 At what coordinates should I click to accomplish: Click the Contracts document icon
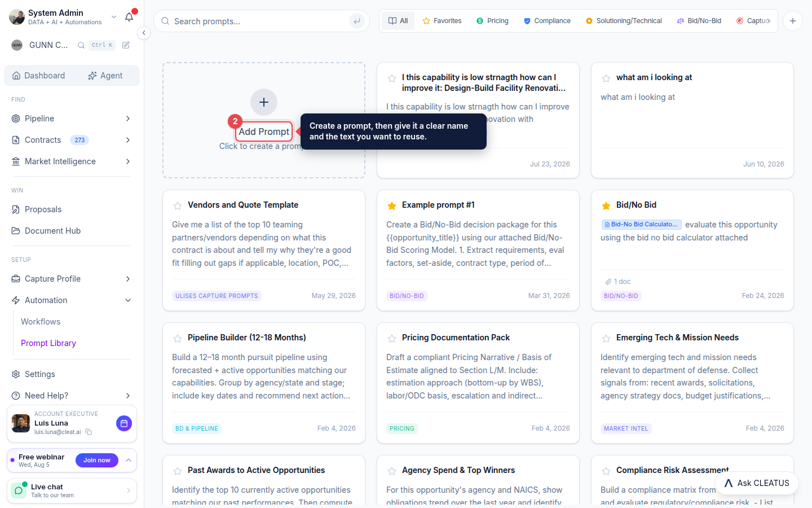tap(16, 140)
